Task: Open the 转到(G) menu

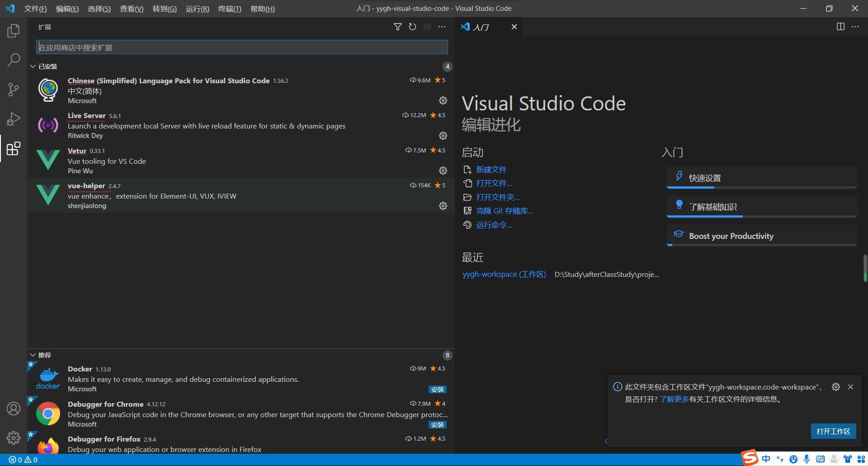Action: coord(165,9)
